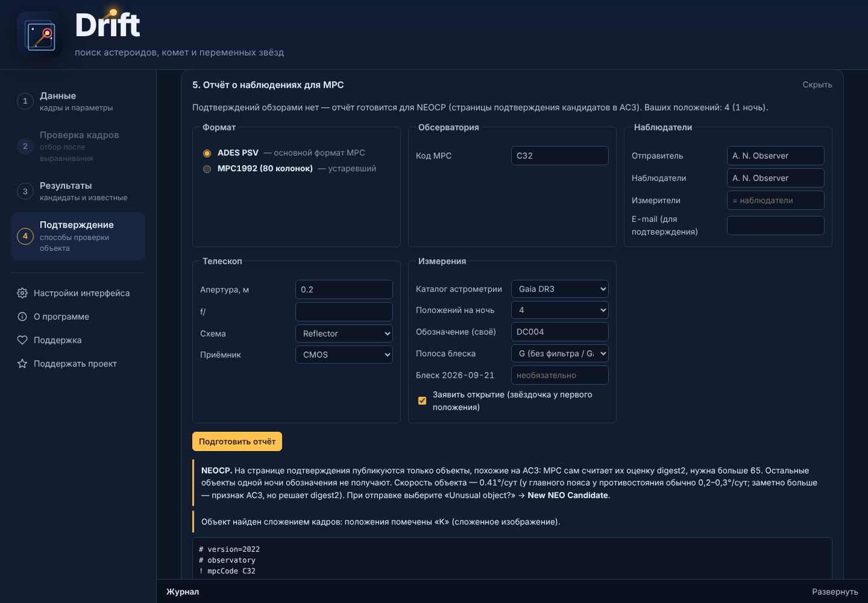Click Подготовить отчёт button

pyautogui.click(x=237, y=441)
